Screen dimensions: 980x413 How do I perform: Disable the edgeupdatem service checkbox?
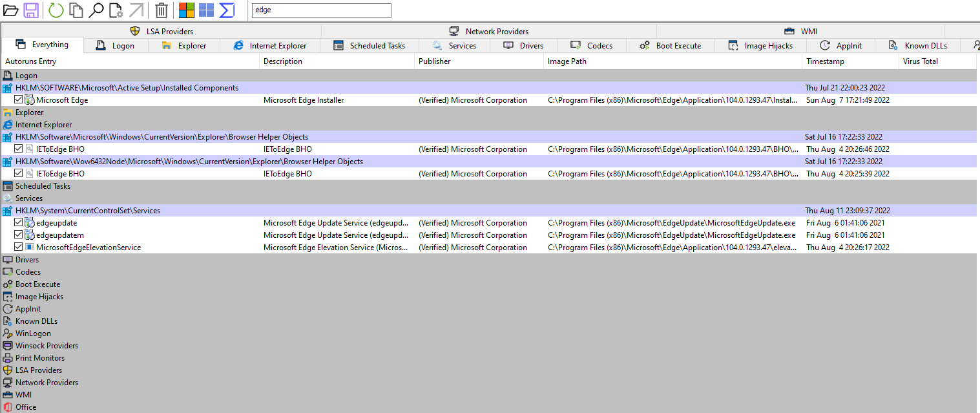pos(18,235)
